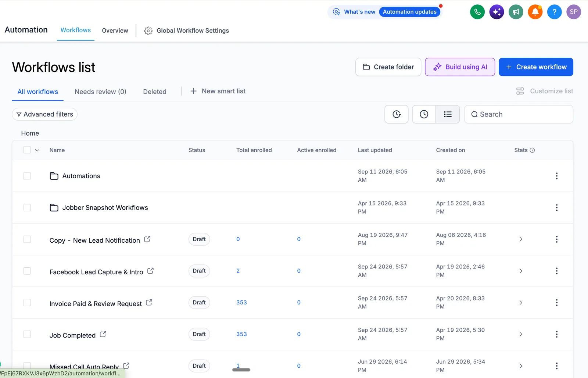Check the Automations folder checkbox
This screenshot has width=588, height=378.
27,176
